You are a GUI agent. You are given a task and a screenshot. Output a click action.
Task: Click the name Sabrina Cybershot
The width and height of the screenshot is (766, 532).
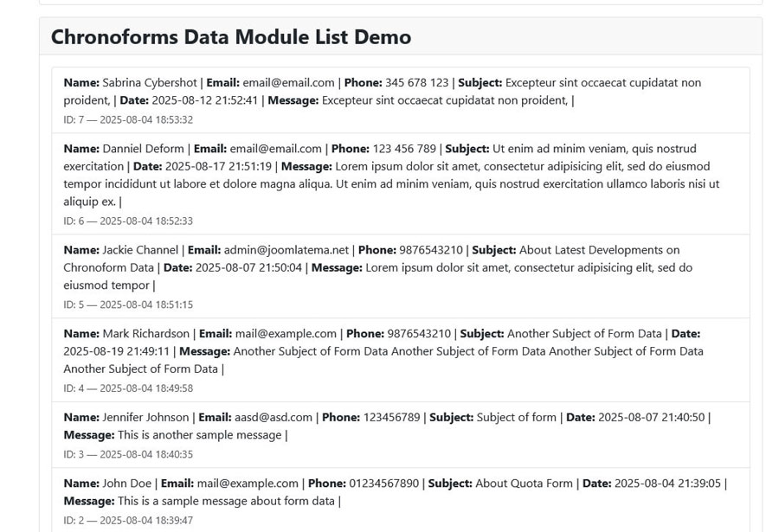pos(150,83)
